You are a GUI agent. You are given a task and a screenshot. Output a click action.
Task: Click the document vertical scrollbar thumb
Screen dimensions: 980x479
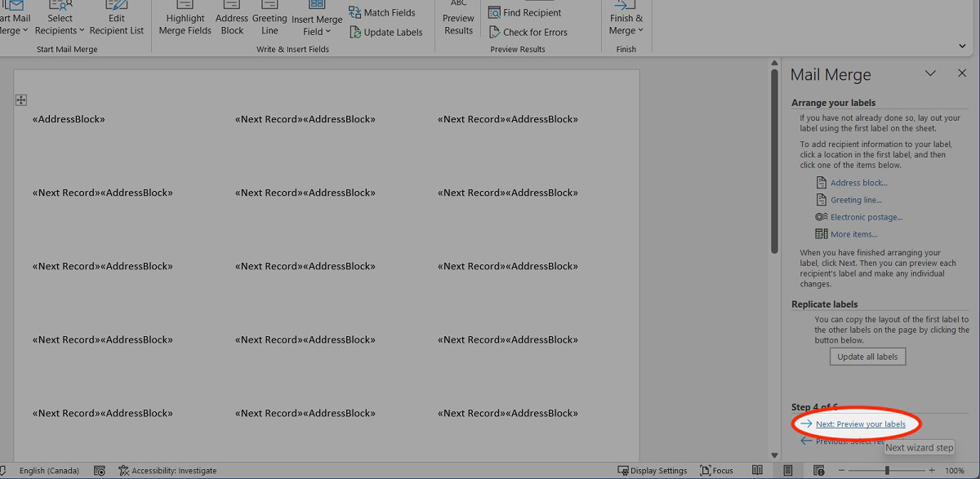pos(774,162)
